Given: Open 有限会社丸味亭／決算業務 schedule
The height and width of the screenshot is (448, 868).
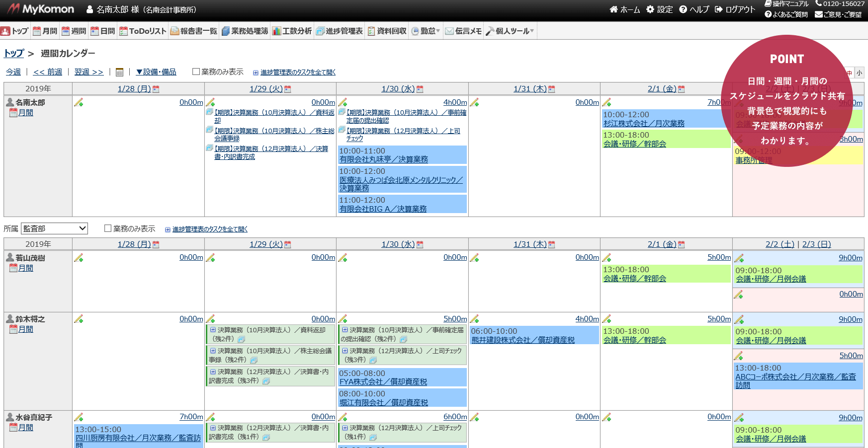Looking at the screenshot, I should (x=384, y=159).
